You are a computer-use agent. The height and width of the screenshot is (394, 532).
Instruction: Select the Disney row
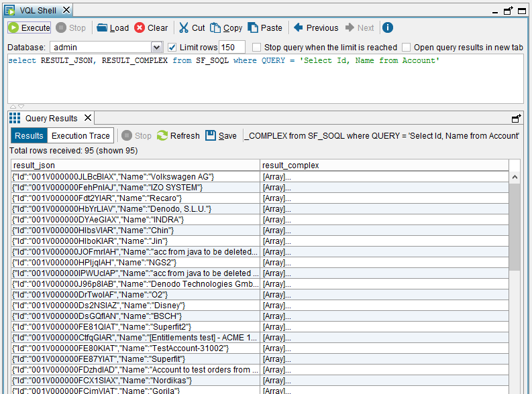[260, 306]
